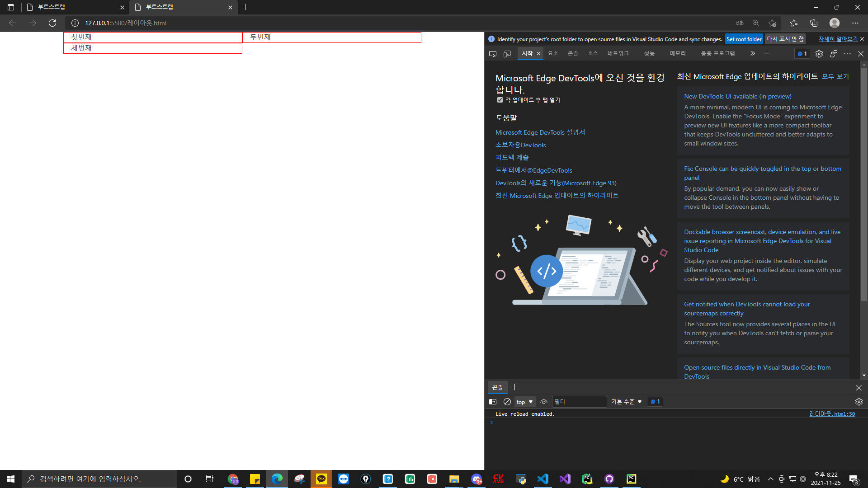868x488 pixels.
Task: Expand the top context dropdown
Action: click(524, 402)
